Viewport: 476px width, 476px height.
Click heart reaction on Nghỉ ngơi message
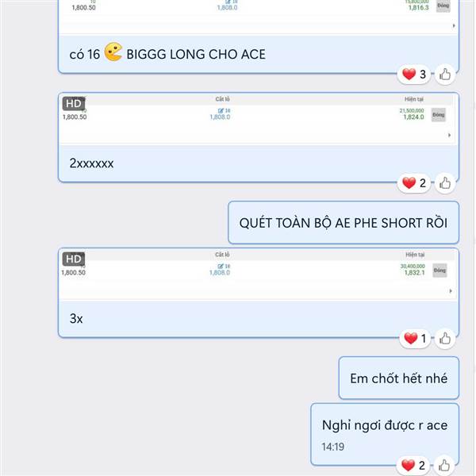(413, 465)
